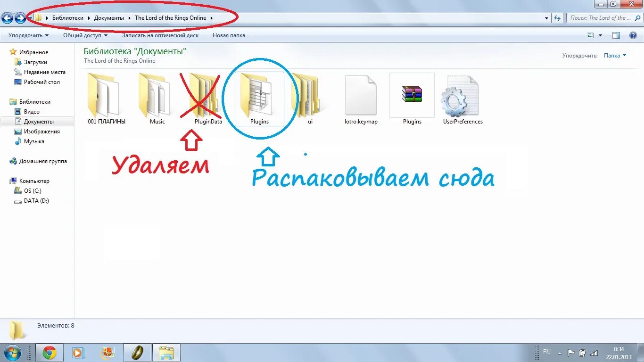The height and width of the screenshot is (362, 644).
Task: Open drive DATA (D:)
Action: 36,201
